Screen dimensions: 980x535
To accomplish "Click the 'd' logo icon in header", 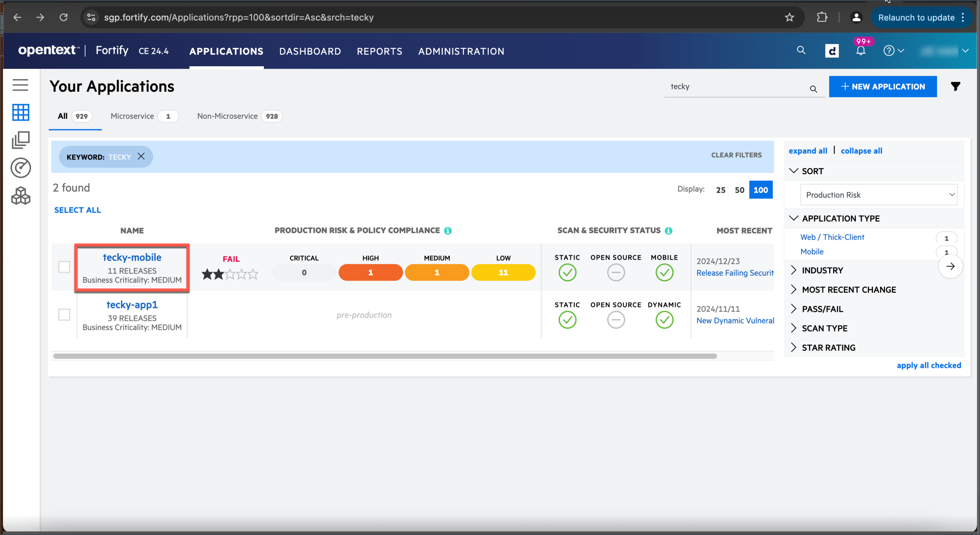I will coord(832,51).
